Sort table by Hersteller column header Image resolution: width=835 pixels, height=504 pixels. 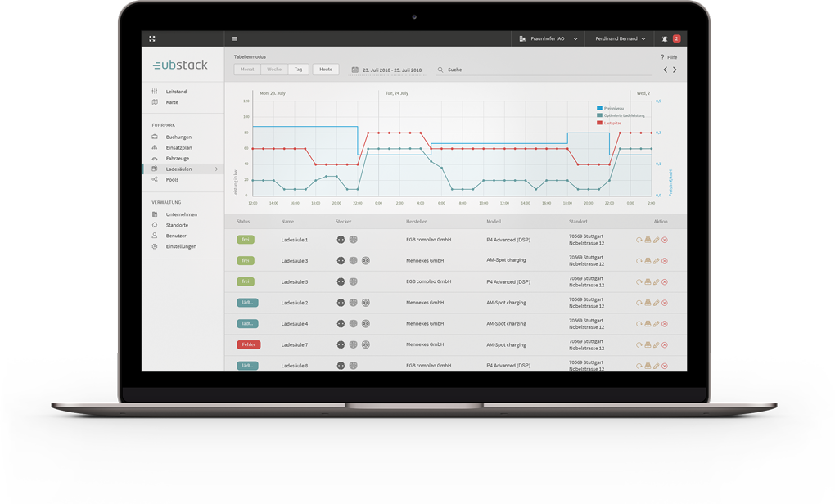[x=417, y=222]
